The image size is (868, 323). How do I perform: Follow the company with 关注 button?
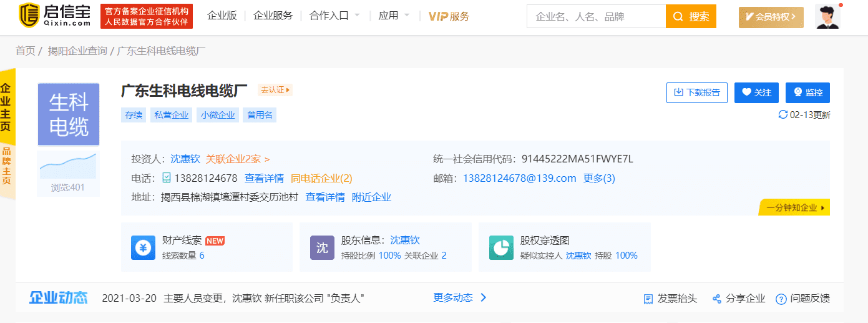[756, 92]
